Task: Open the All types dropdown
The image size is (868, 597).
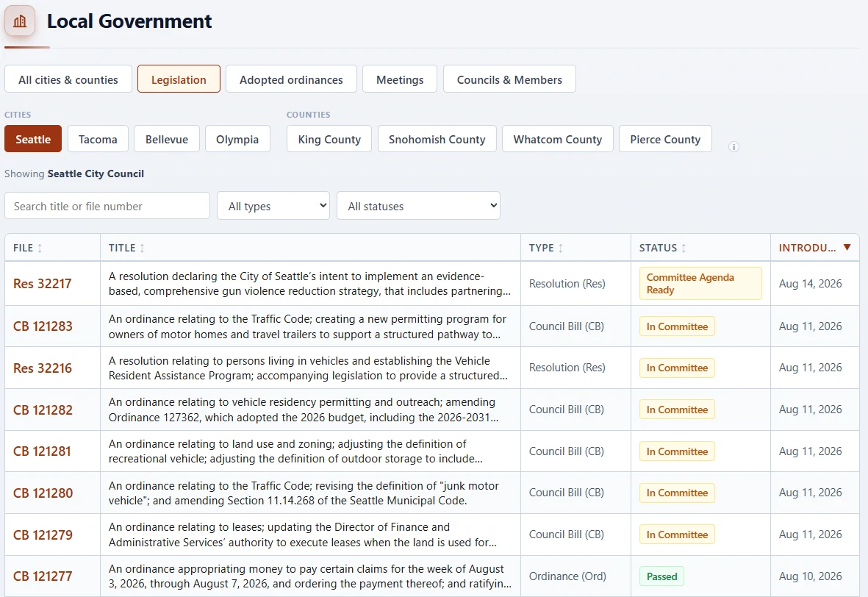Action: pos(273,206)
